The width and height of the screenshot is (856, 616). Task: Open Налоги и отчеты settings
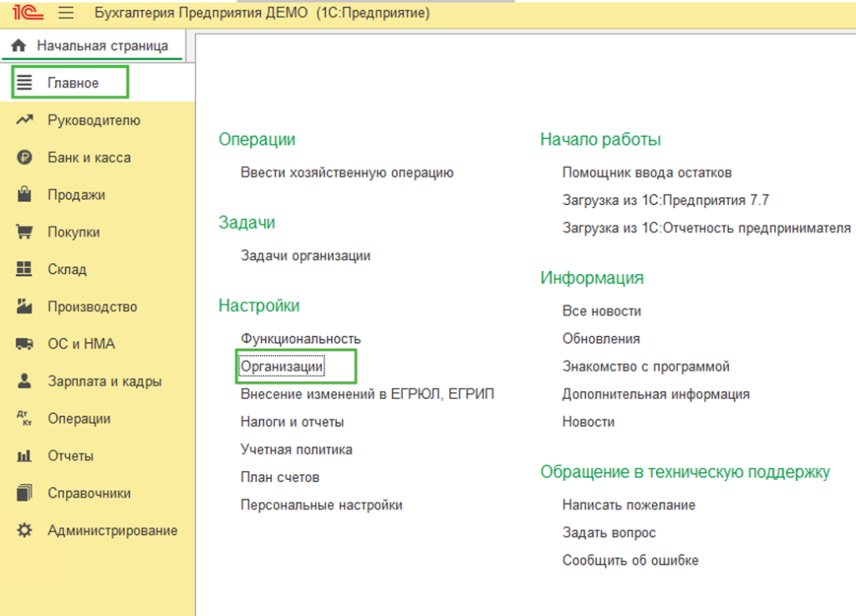292,422
